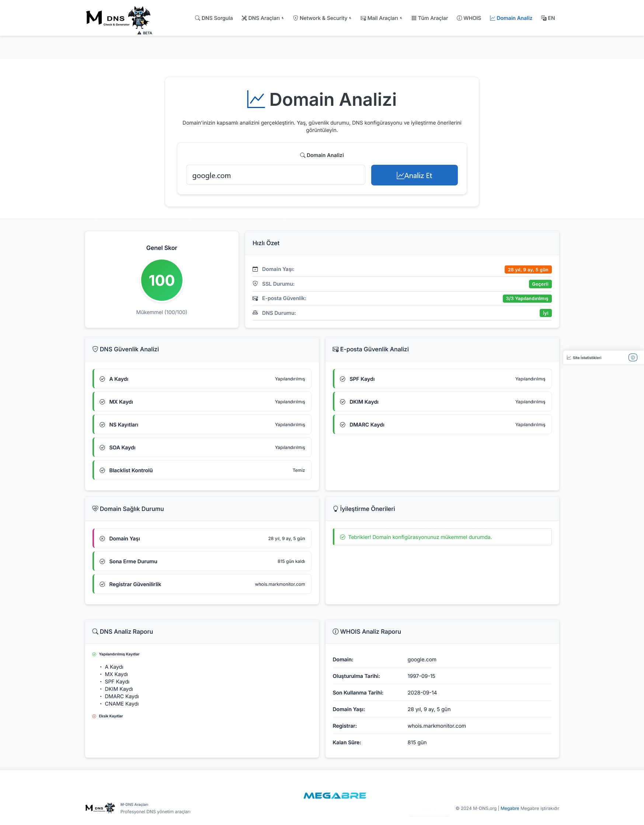Click the check icon on NS Kayıtları row

(x=102, y=425)
